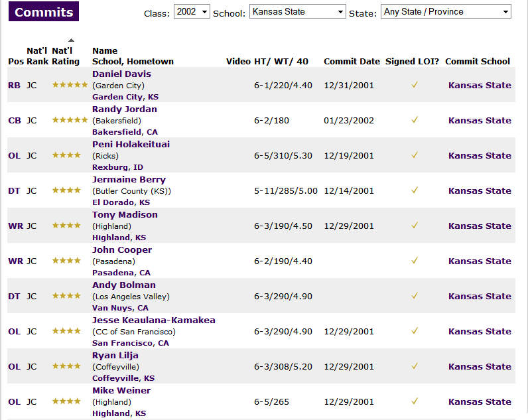The image size is (528, 420).
Task: Click the signed LOI checkmark for John Cooper
Action: tap(414, 261)
